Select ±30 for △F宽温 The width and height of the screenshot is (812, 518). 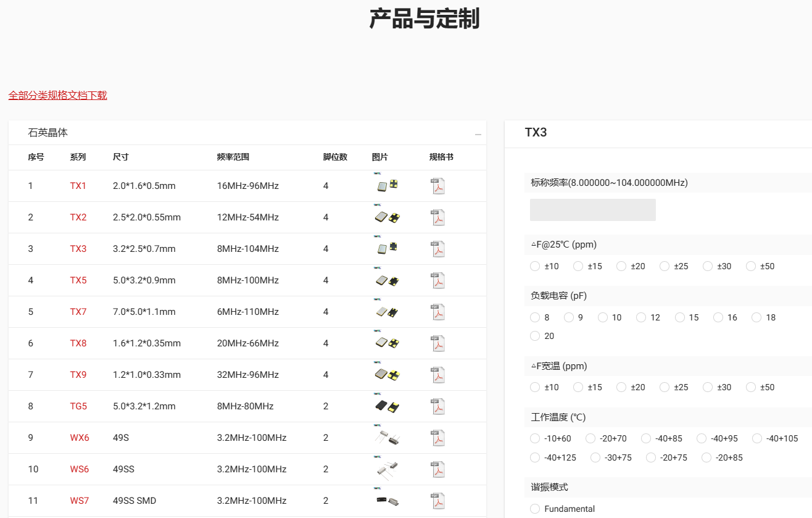click(708, 387)
